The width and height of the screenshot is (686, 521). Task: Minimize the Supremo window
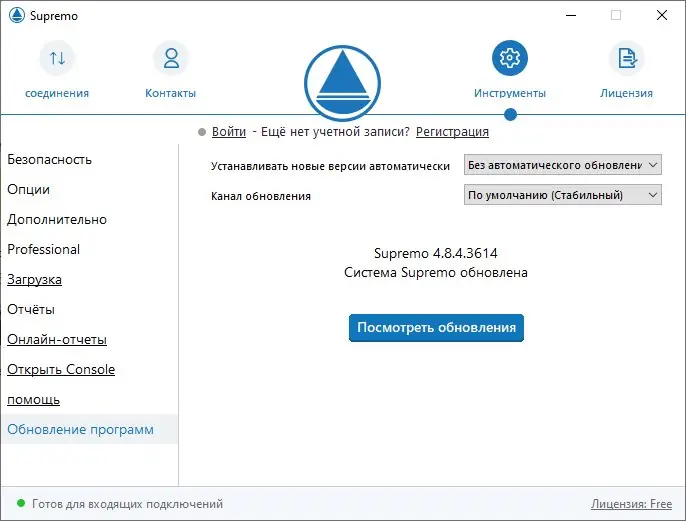point(571,15)
